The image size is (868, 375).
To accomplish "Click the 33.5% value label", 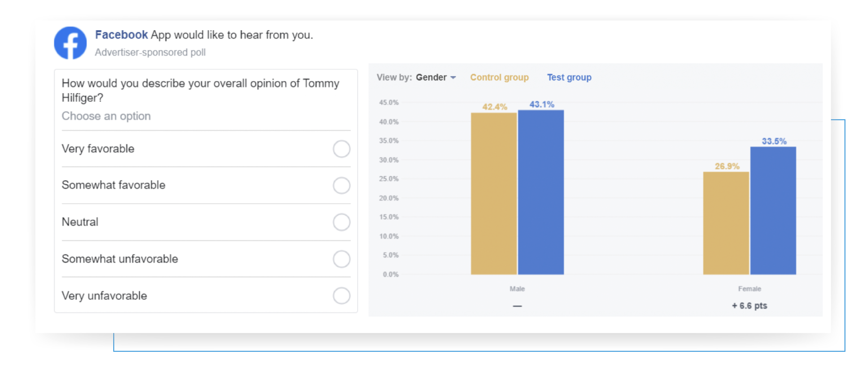I will 774,141.
